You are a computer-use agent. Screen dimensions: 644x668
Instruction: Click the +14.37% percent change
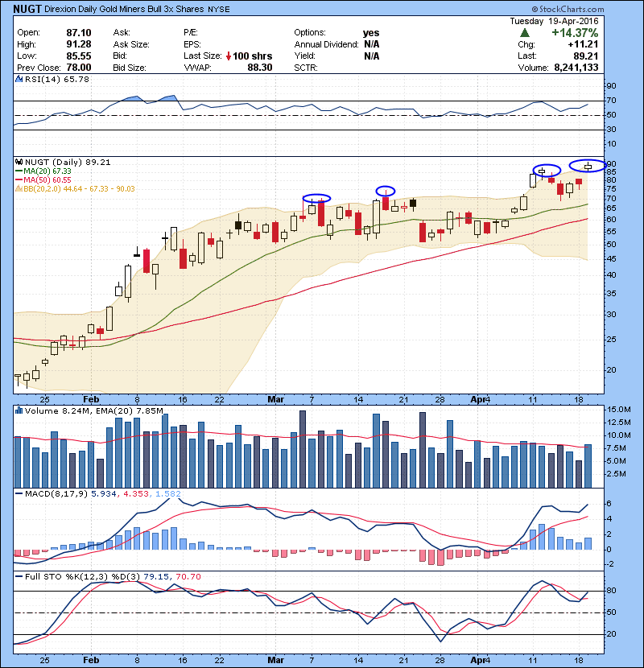click(x=575, y=33)
